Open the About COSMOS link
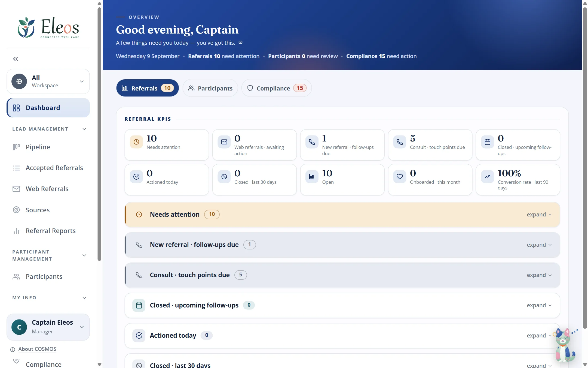The width and height of the screenshot is (588, 368). 37,349
